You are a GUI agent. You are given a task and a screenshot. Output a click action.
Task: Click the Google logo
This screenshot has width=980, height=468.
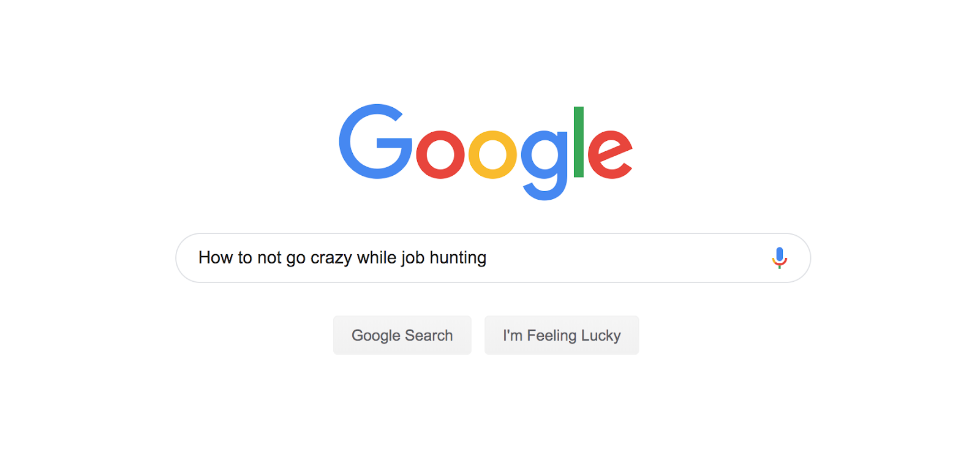point(486,152)
